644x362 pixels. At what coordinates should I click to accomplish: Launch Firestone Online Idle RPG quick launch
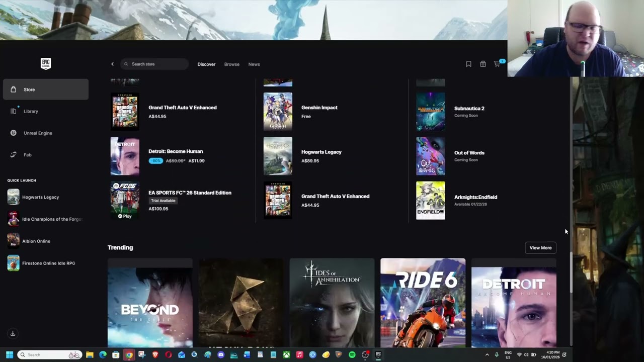[45, 263]
